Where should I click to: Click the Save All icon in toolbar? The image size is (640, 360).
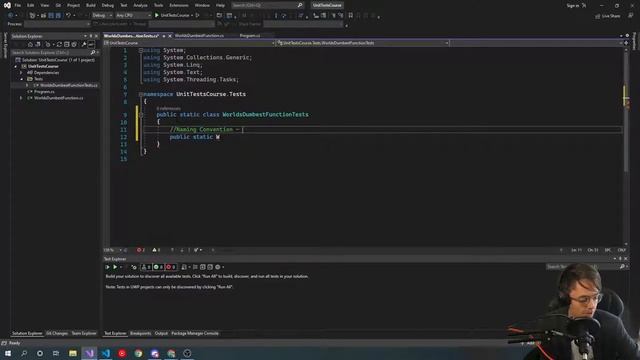58,15
